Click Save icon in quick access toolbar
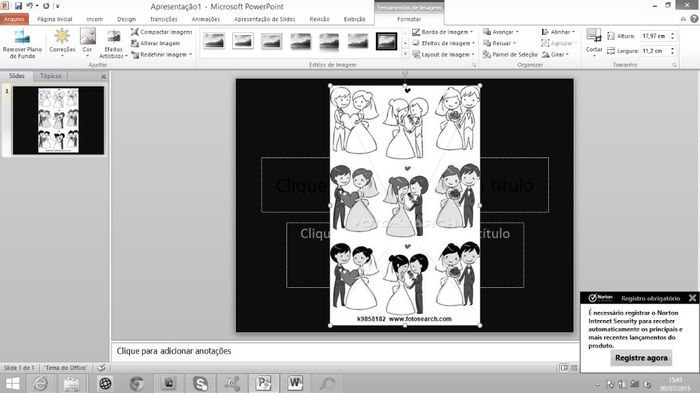This screenshot has height=393, width=700. coord(18,6)
